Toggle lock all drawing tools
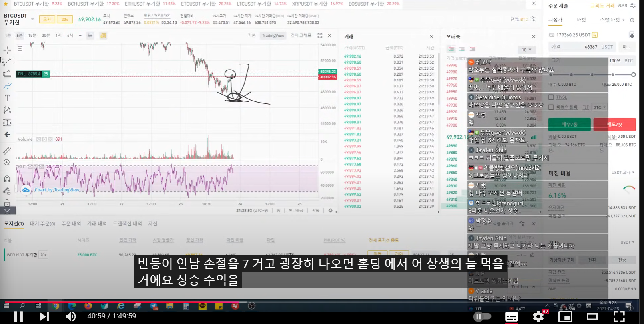The height and width of the screenshot is (324, 644). click(7, 202)
